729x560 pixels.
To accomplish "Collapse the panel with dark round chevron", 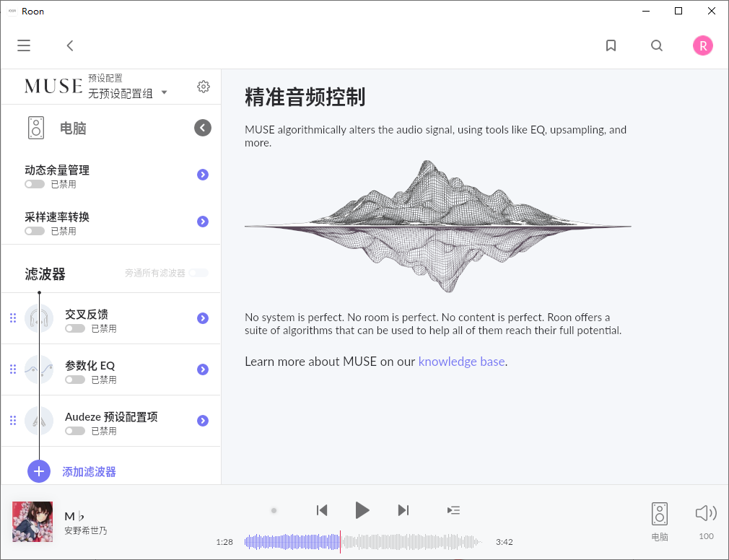I will click(x=203, y=128).
